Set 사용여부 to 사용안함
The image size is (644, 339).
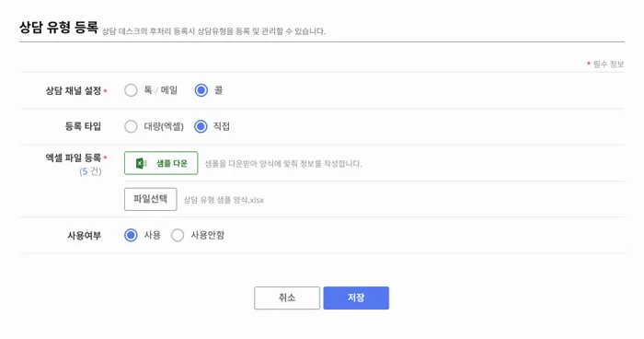point(178,235)
